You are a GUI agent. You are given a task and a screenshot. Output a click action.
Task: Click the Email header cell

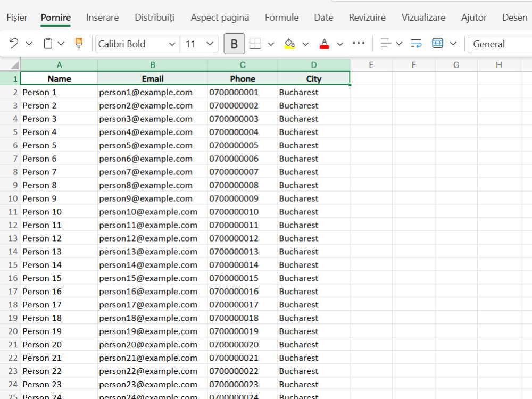click(x=153, y=79)
